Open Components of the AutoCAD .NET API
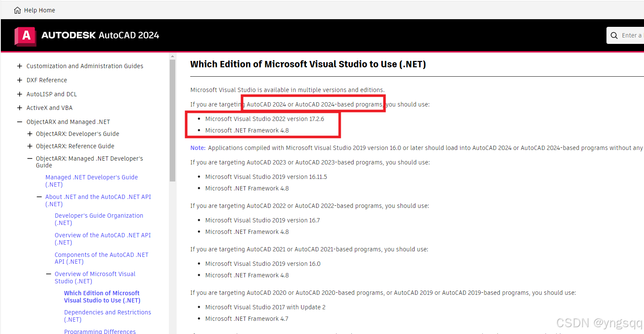Screen dimensions: 644x334 coord(102,258)
